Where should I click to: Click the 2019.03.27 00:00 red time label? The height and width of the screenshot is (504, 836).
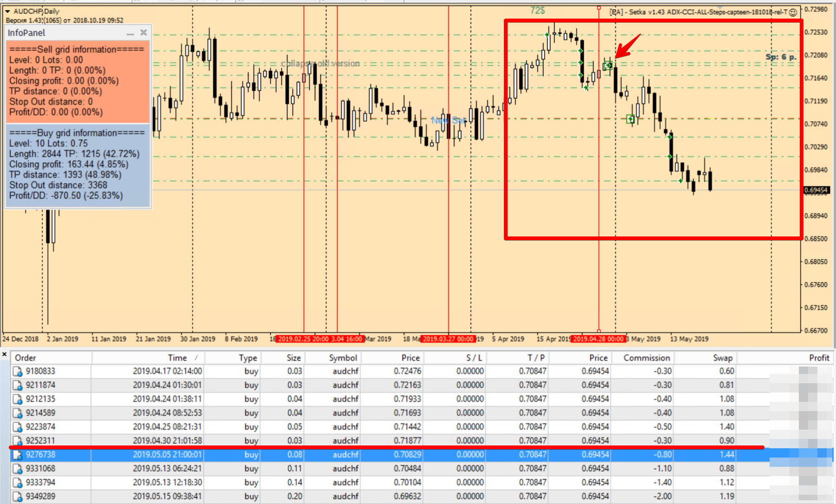(x=448, y=339)
